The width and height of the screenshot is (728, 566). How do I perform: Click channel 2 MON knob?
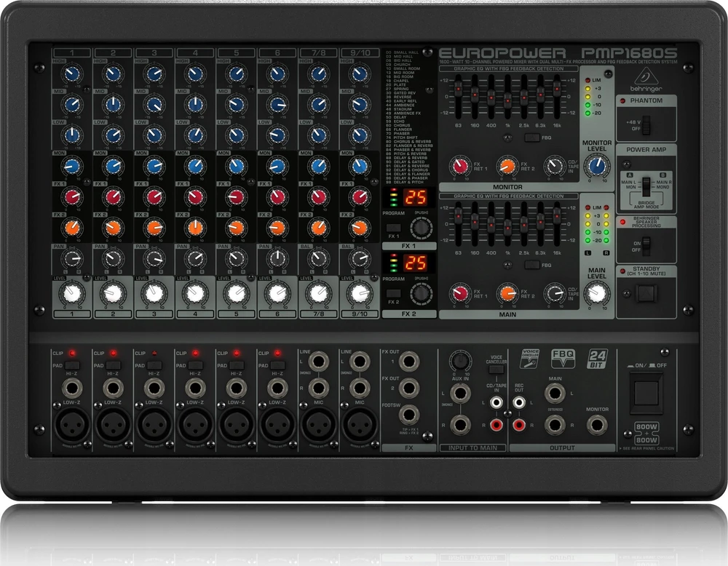click(113, 166)
